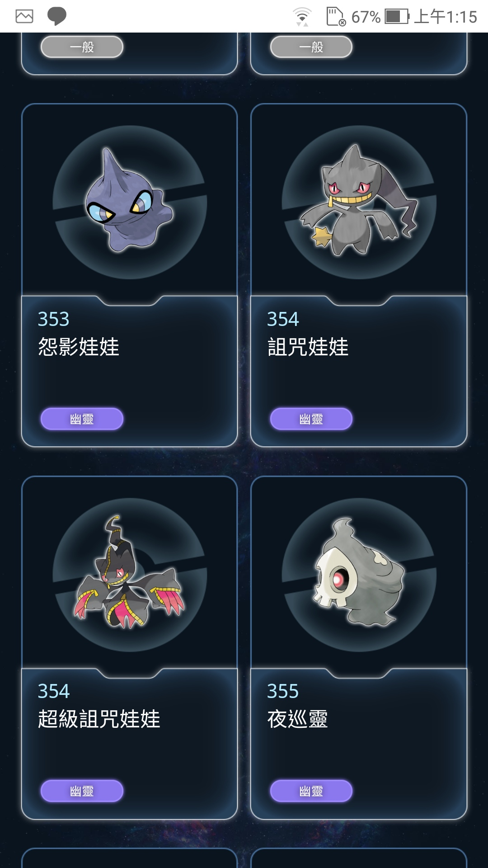Select the 幽靈 type tag under 詛咒娃娃
Screen dimensions: 488x868
point(311,419)
